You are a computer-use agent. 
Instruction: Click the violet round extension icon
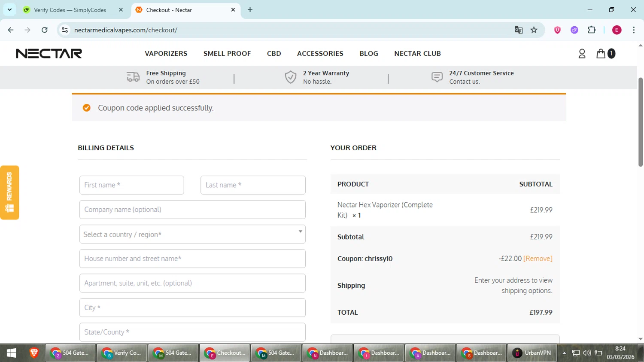pyautogui.click(x=574, y=30)
